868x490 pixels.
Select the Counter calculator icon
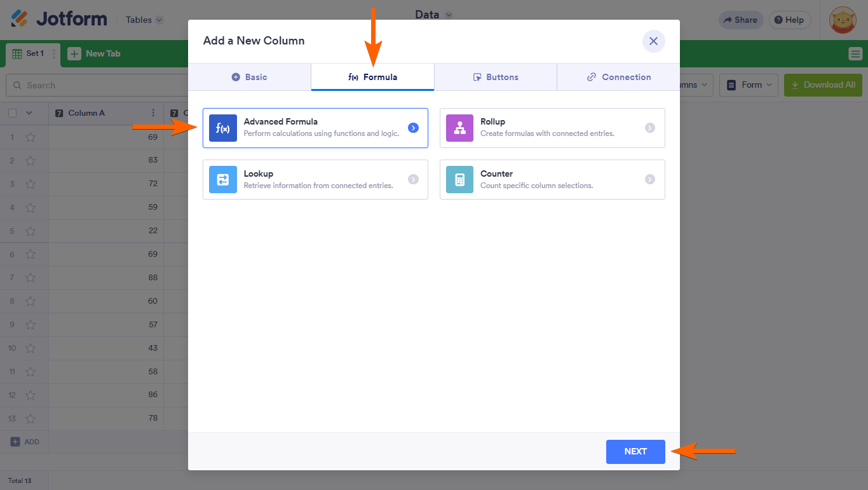click(459, 180)
